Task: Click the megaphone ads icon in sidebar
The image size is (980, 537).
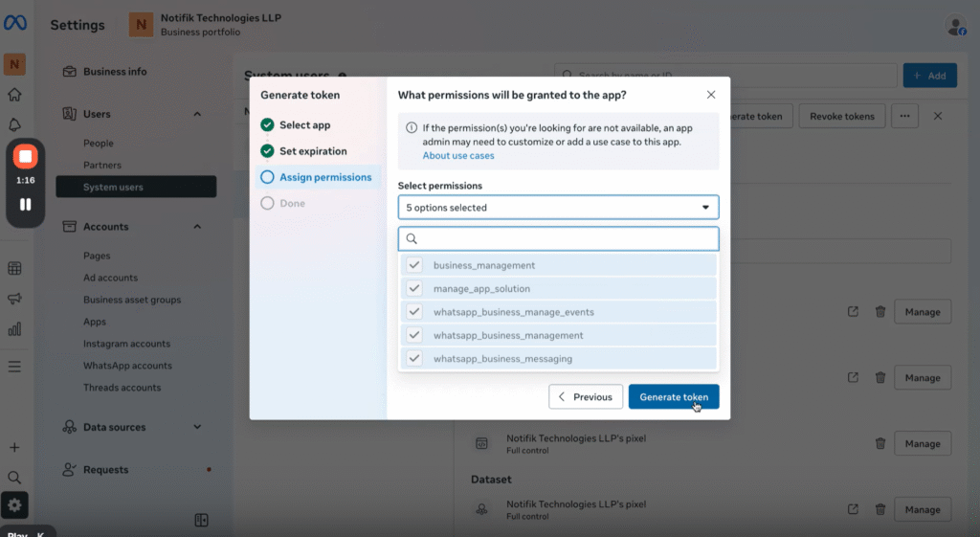Action: 14,300
